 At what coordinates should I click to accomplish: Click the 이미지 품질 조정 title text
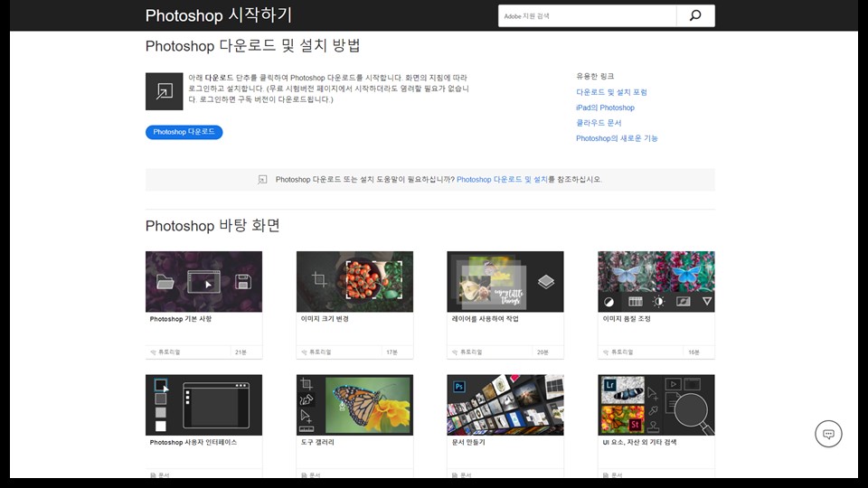pos(627,319)
